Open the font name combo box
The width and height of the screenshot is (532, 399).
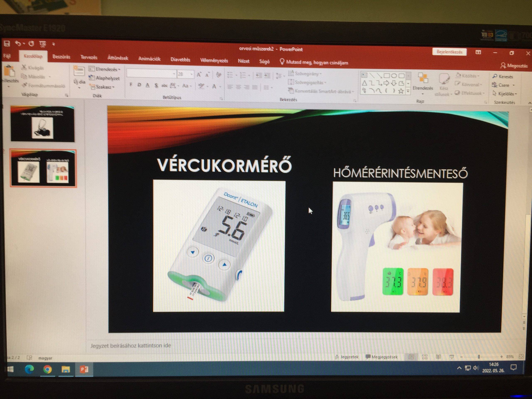(x=151, y=74)
